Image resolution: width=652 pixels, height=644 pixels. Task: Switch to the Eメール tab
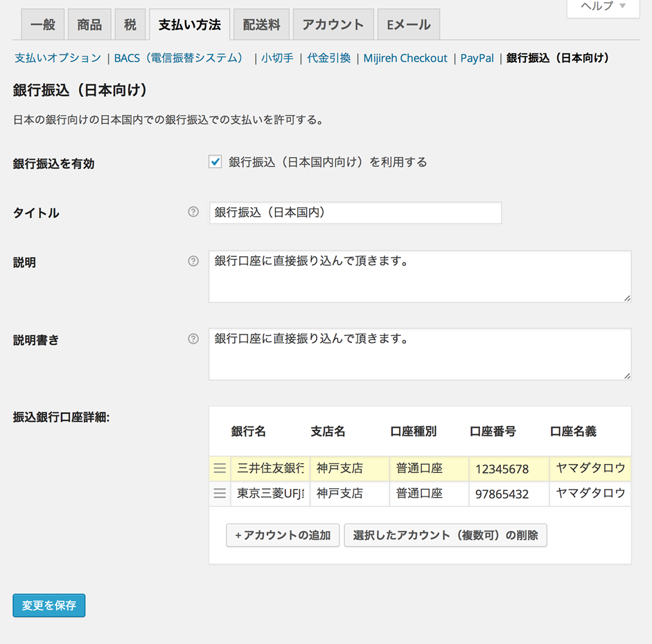(409, 24)
